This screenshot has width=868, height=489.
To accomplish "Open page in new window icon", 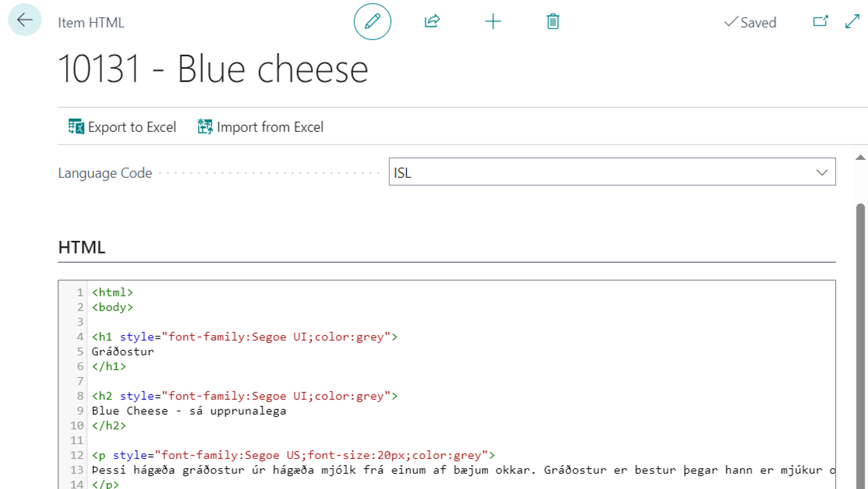I will 820,21.
